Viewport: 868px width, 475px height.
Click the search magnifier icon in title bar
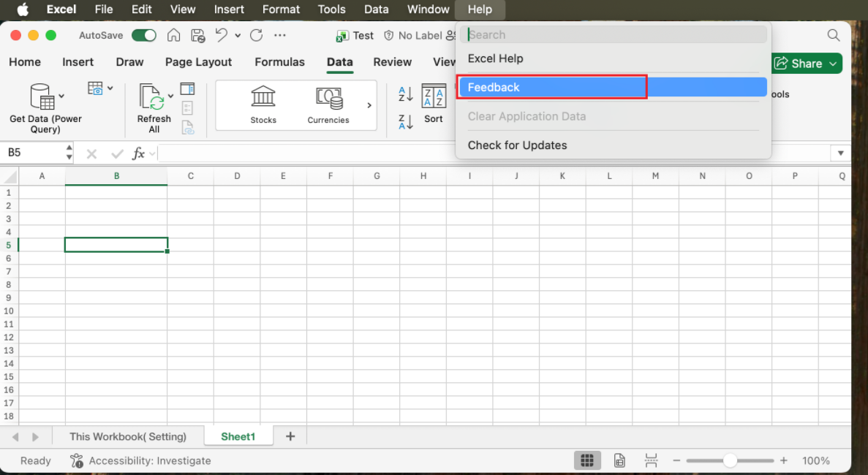(x=834, y=35)
